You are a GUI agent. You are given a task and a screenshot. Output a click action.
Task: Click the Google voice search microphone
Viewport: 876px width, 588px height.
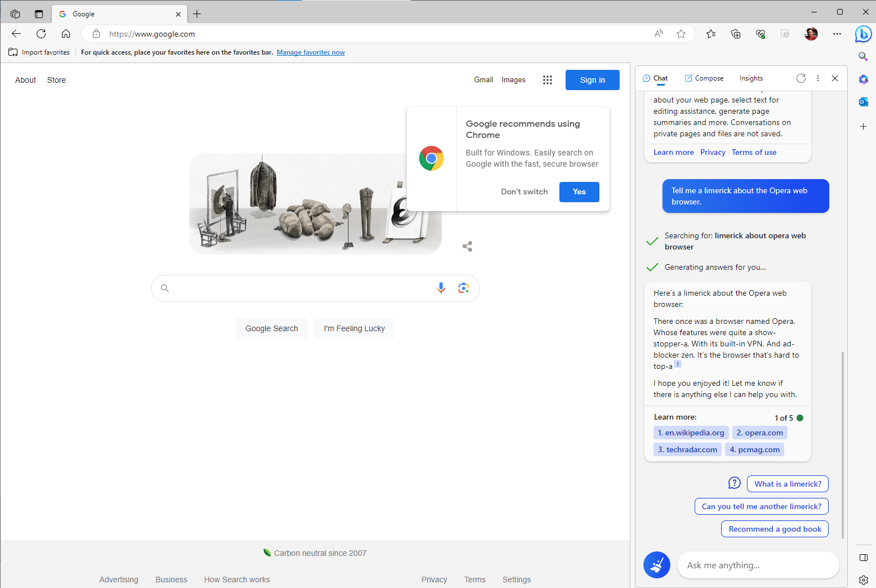pyautogui.click(x=441, y=288)
